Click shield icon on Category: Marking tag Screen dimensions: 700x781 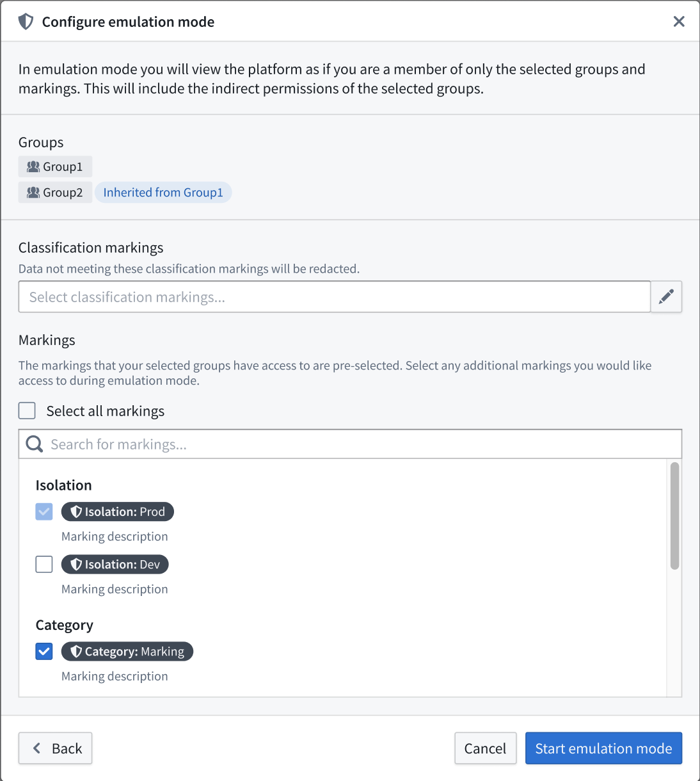(x=76, y=651)
